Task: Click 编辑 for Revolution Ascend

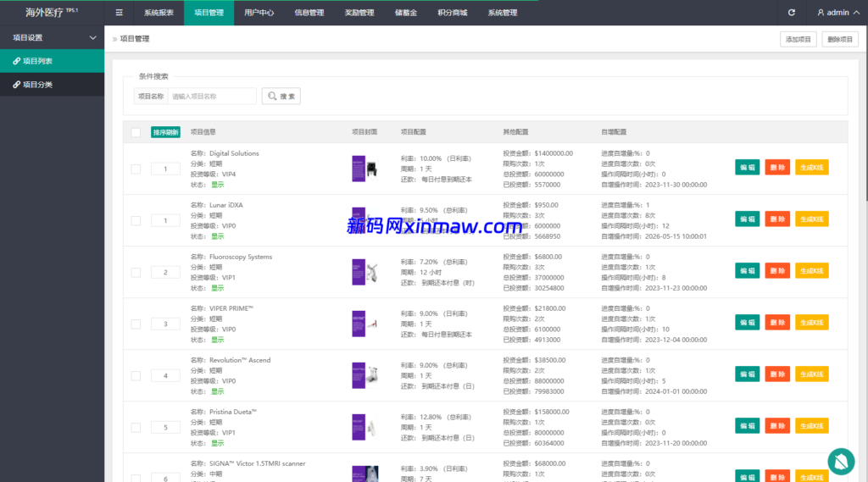Action: pyautogui.click(x=748, y=374)
